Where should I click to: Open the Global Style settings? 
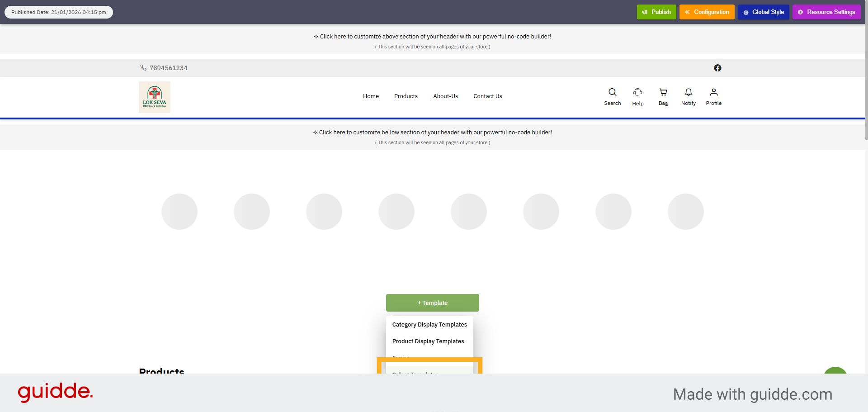tap(763, 12)
